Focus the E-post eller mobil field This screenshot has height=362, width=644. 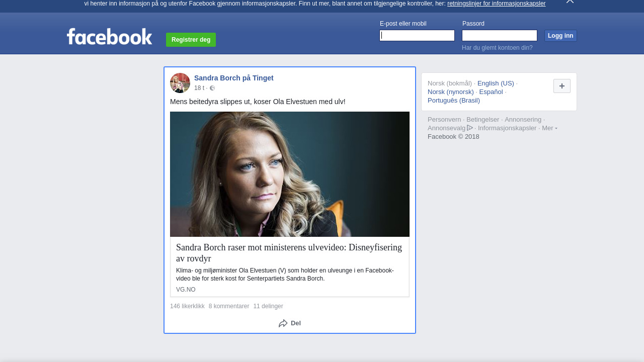417,35
